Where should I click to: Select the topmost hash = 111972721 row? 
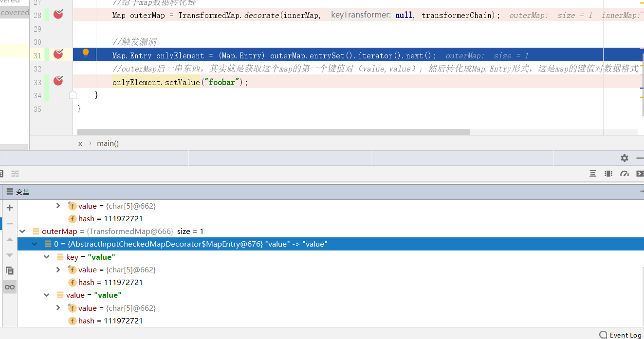(x=331, y=218)
